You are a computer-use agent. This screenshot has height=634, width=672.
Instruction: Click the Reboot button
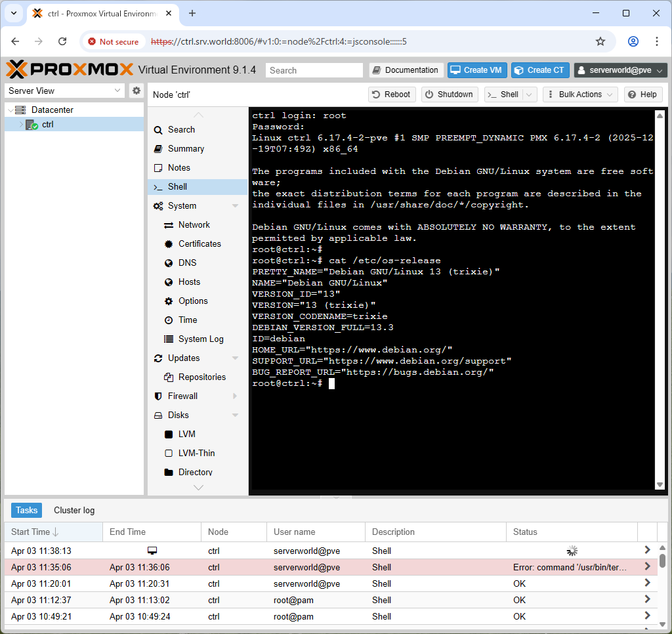click(391, 95)
